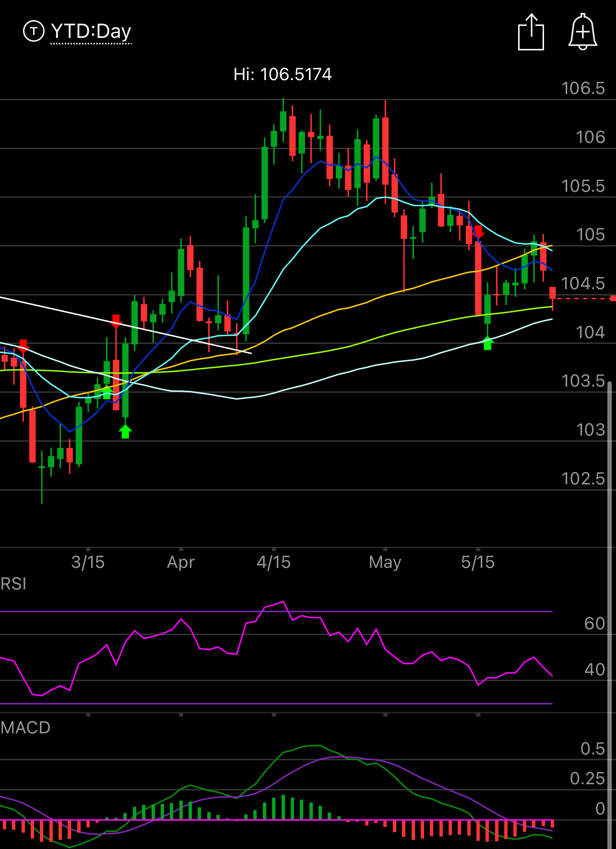
Task: Open the RSI indicator label
Action: coord(13,584)
